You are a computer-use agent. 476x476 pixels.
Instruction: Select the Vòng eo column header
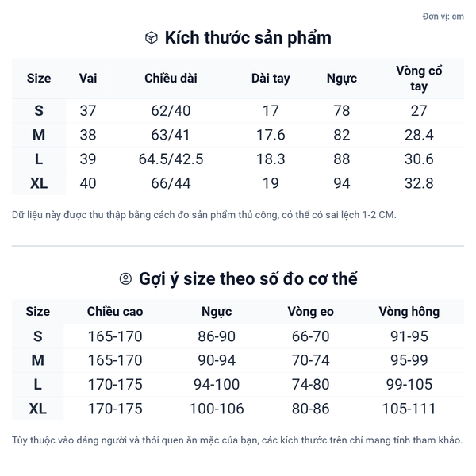(x=310, y=312)
